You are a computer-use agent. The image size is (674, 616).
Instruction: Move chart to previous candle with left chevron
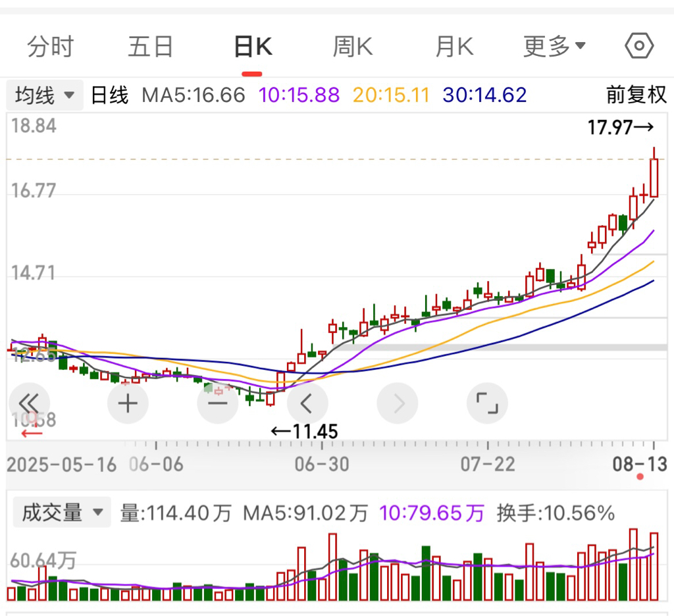(307, 403)
